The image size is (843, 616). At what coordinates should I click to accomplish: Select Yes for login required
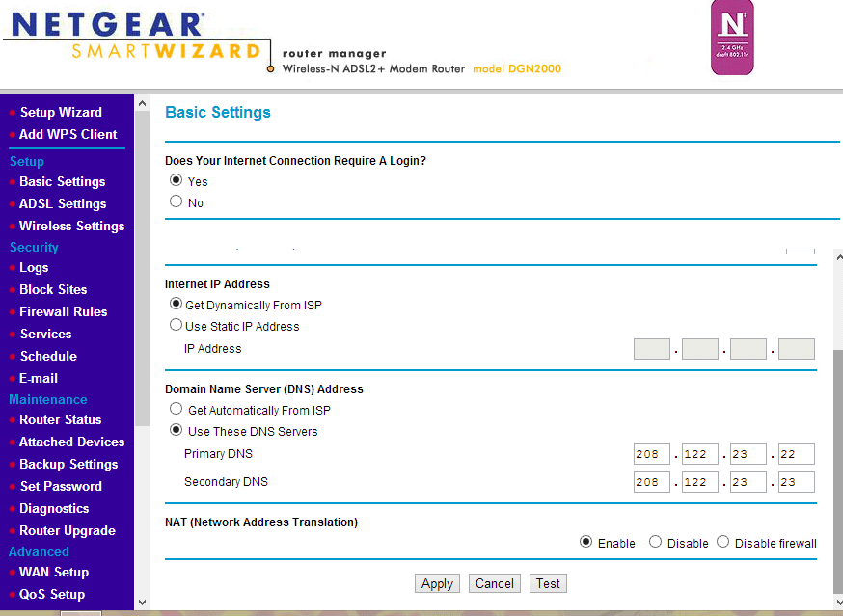[176, 180]
